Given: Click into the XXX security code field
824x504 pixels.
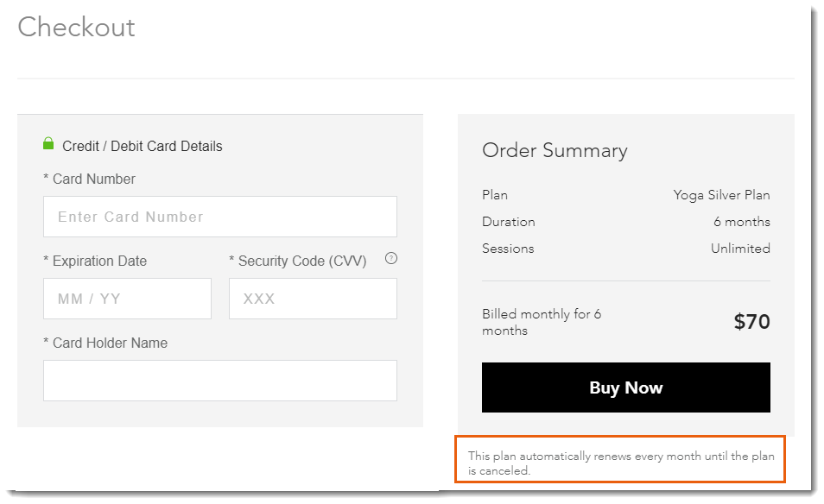Looking at the screenshot, I should click(x=314, y=299).
